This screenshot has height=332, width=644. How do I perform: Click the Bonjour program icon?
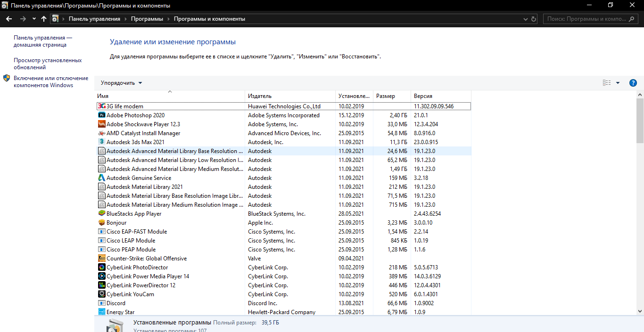pos(101,223)
